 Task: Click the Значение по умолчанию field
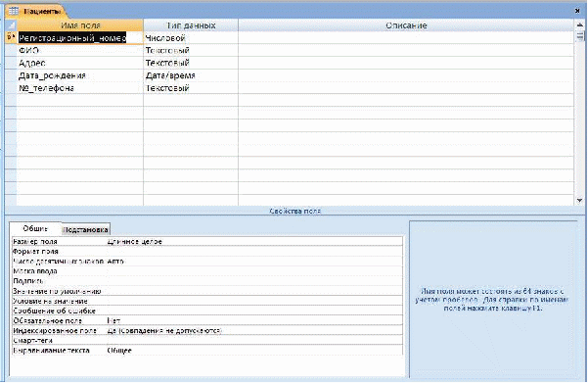[254, 291]
